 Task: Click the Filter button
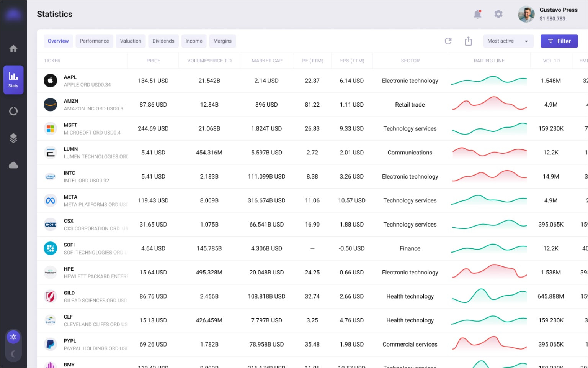pyautogui.click(x=559, y=41)
